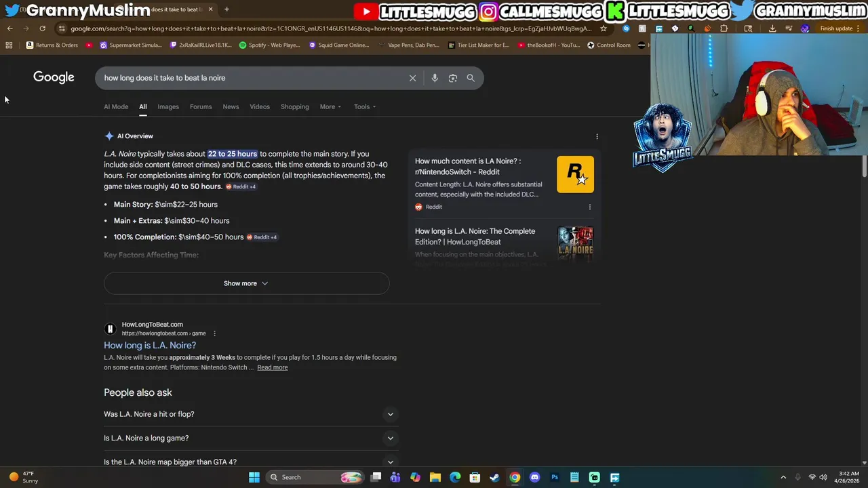The width and height of the screenshot is (868, 488).
Task: Select the News search tab
Action: [x=231, y=106]
